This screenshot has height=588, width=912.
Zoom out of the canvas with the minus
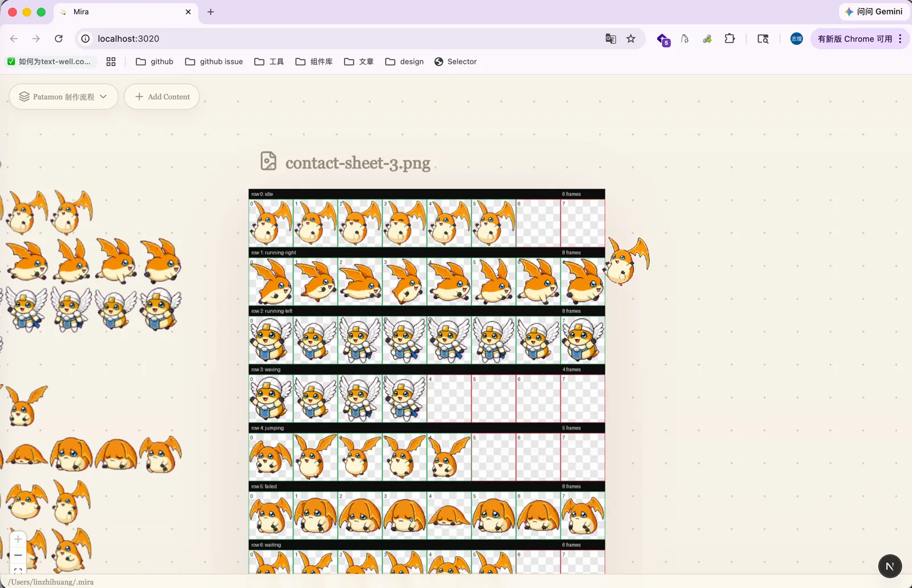18,555
